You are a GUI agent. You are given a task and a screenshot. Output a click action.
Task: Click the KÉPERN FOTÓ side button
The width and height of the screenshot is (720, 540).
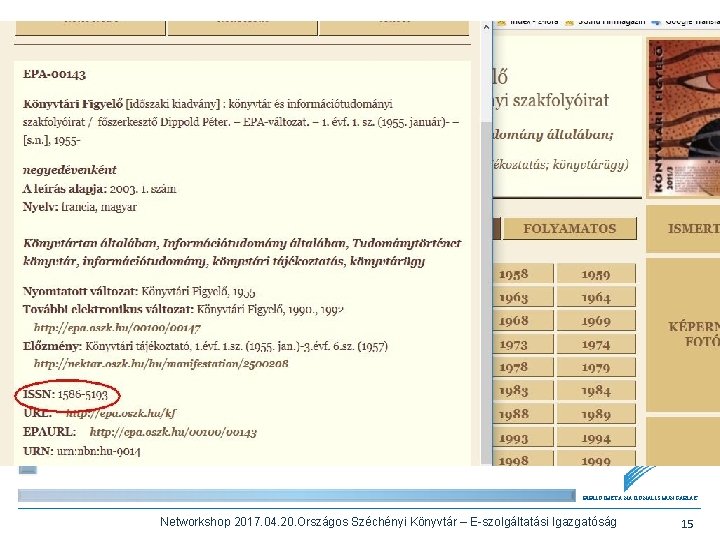683,334
